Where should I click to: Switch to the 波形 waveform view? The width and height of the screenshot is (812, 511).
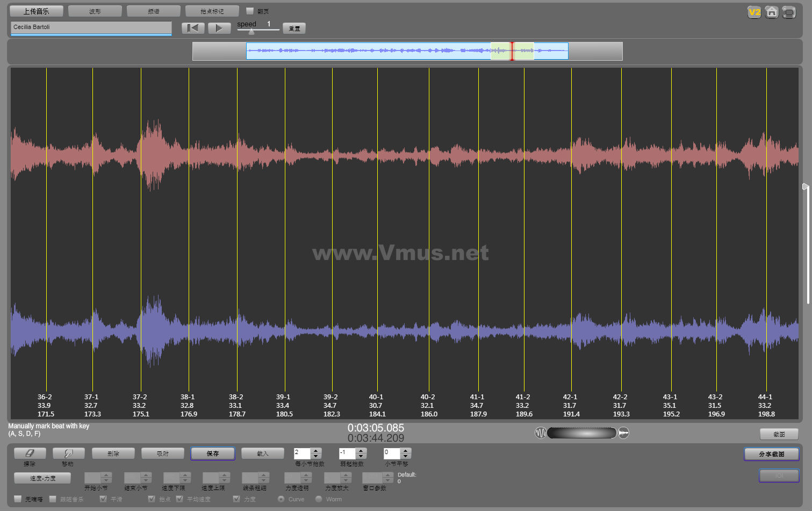(x=95, y=11)
